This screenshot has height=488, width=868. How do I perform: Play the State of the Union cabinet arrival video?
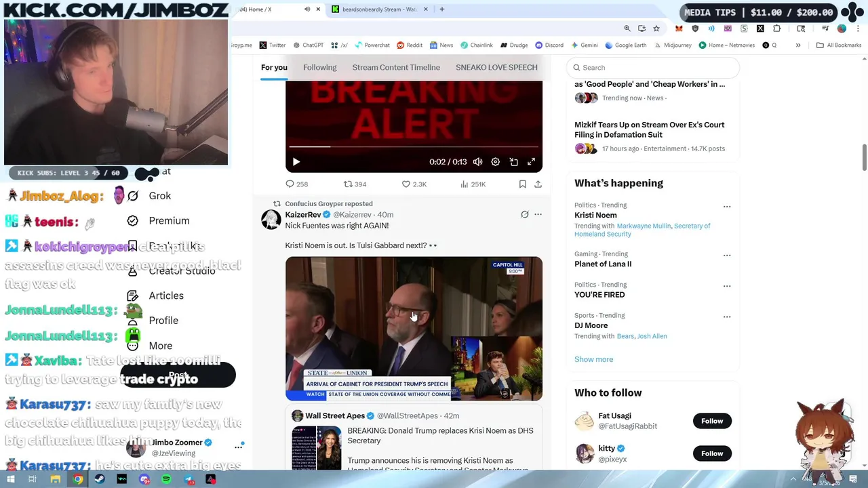click(414, 329)
